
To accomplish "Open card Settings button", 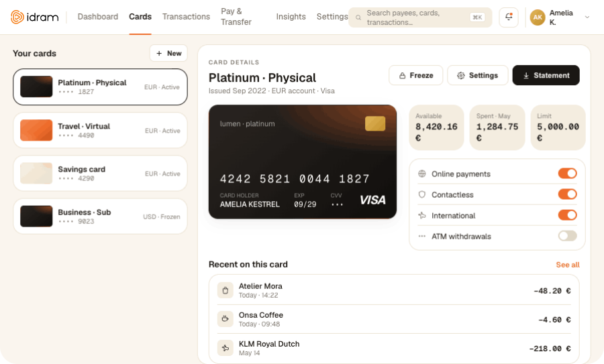I will [x=478, y=76].
